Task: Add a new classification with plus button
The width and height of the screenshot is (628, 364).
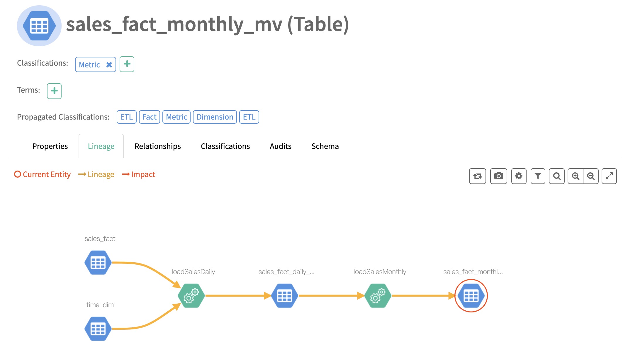Action: point(127,64)
